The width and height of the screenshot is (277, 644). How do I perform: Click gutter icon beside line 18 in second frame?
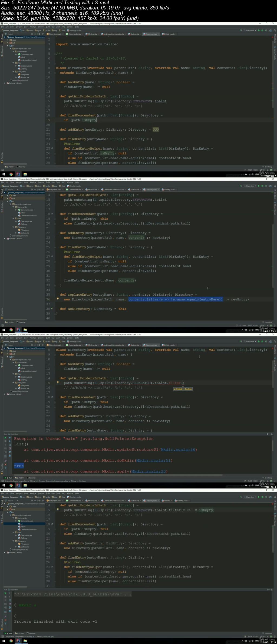click(x=52, y=214)
